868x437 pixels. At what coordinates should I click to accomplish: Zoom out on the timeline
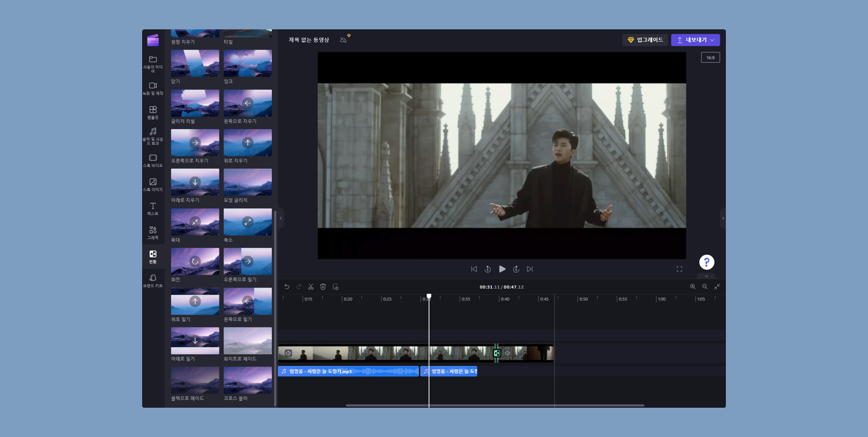click(705, 286)
